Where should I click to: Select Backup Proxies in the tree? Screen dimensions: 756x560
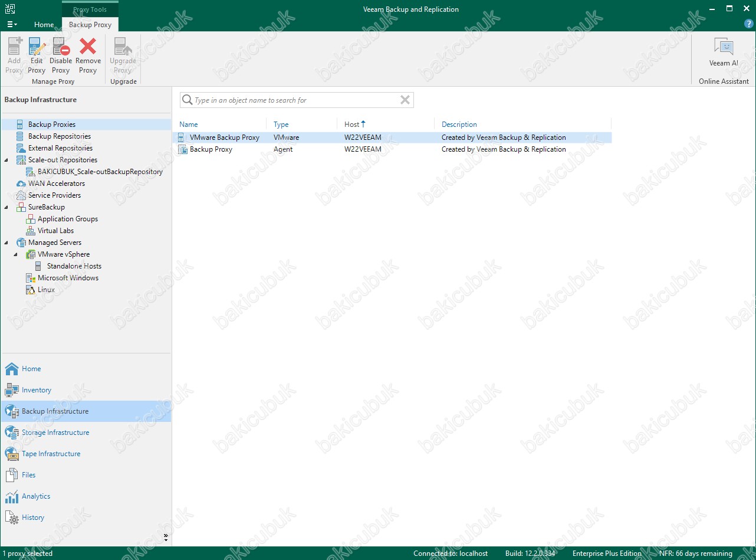click(52, 125)
